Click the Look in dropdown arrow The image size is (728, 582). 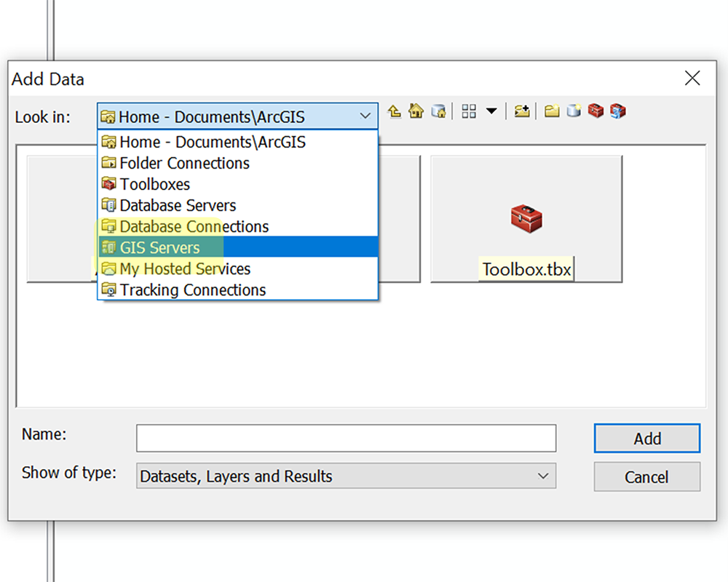(x=366, y=116)
